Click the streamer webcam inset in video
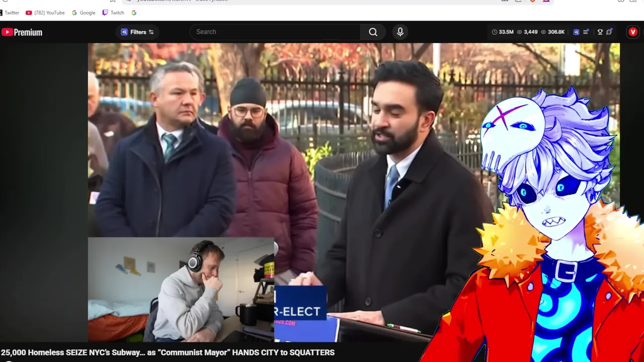The height and width of the screenshot is (362, 644). pyautogui.click(x=181, y=290)
